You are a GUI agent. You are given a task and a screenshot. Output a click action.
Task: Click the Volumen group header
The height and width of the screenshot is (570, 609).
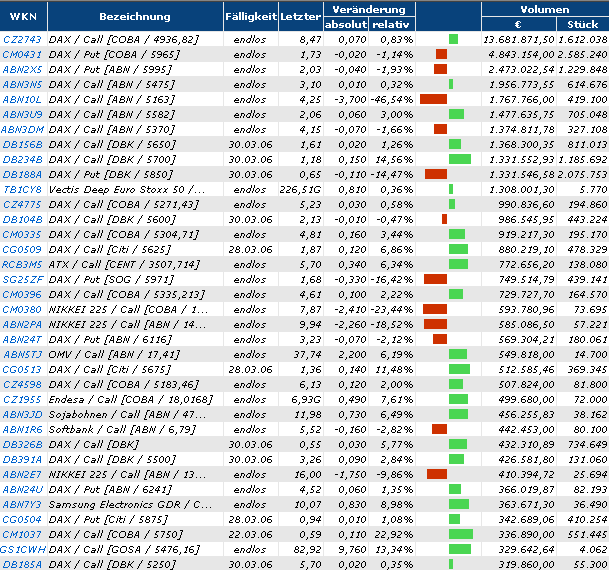pyautogui.click(x=545, y=9)
